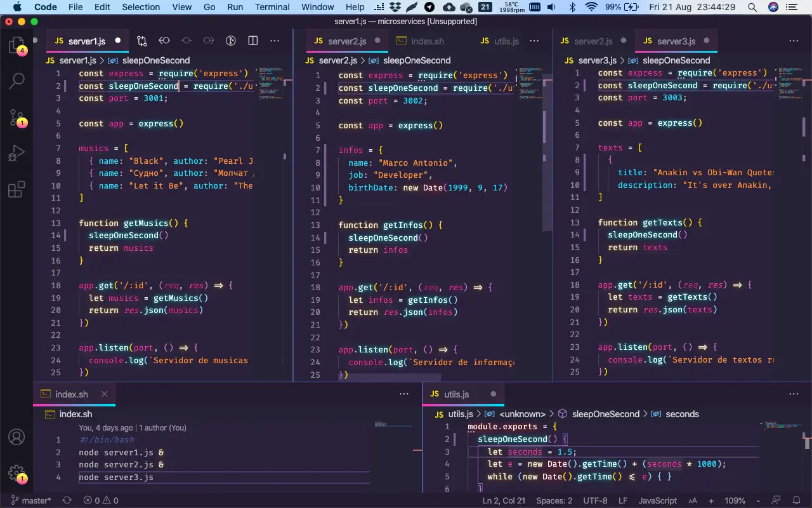Image resolution: width=812 pixels, height=508 pixels.
Task: Open the Explorer view in activity bar
Action: [x=16, y=46]
